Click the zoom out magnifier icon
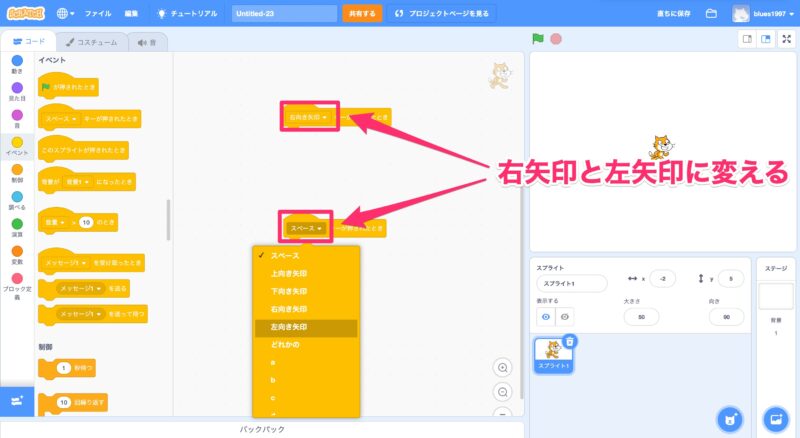 pyautogui.click(x=503, y=391)
